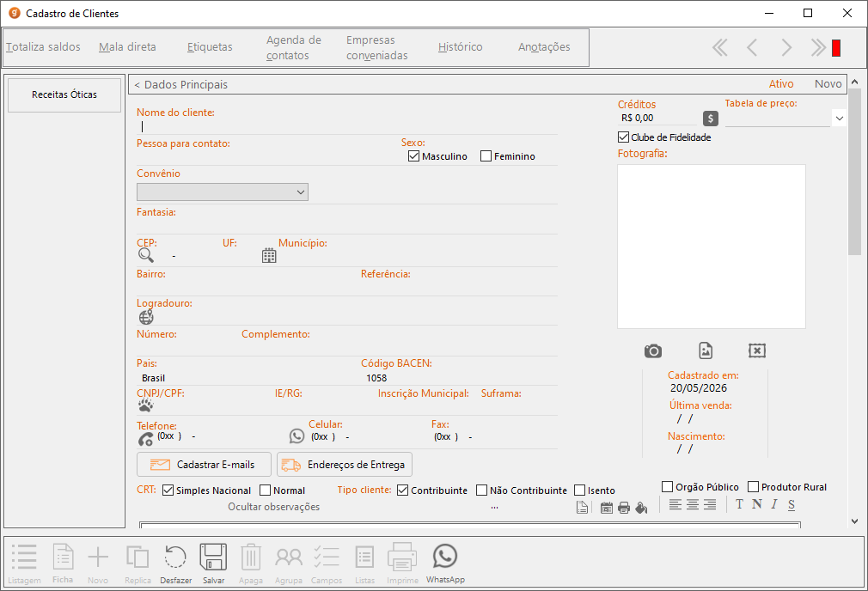This screenshot has height=591, width=868.
Task: Open Histórico menu
Action: [460, 47]
